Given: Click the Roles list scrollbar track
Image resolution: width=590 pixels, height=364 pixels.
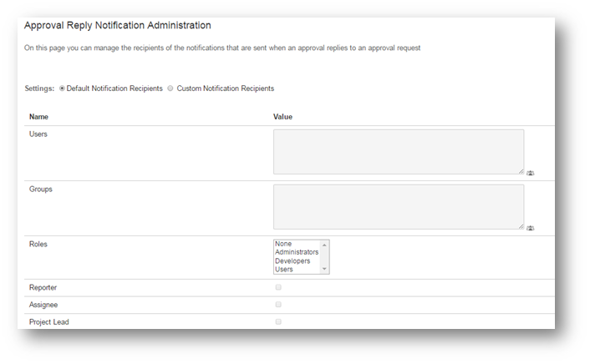Looking at the screenshot, I should click(325, 256).
